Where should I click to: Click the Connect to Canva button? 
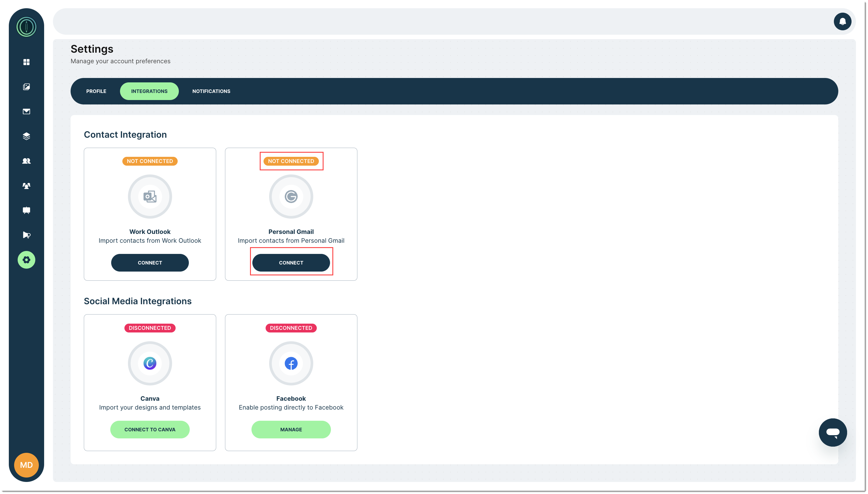[150, 430]
